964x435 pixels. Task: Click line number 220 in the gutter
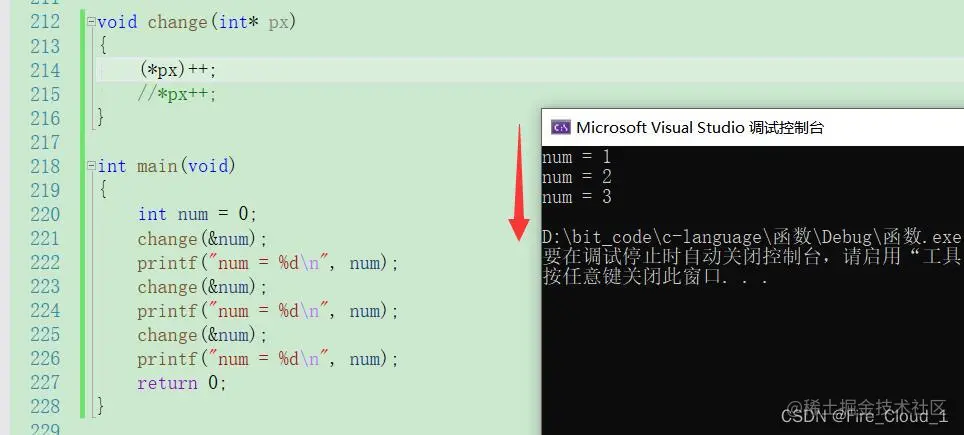point(45,214)
